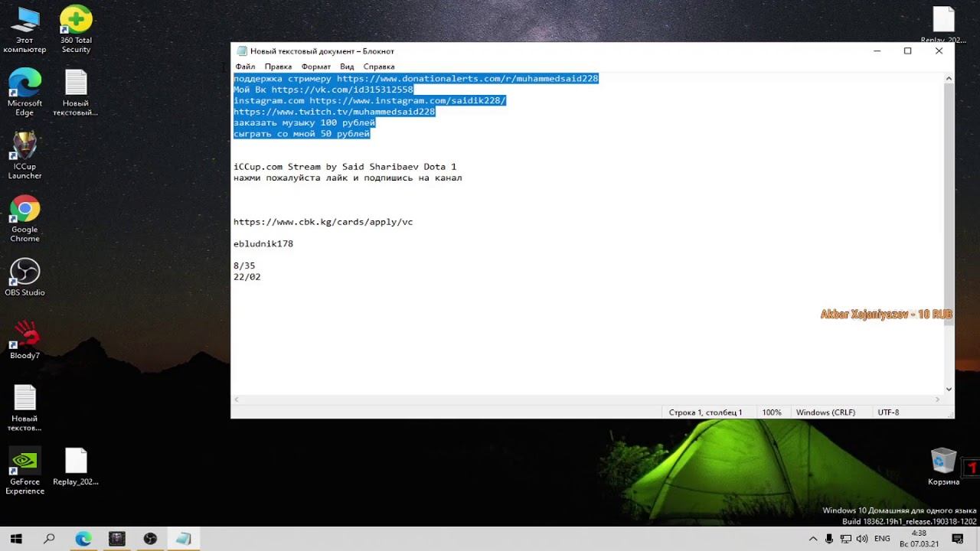
Task: Click the 22/02 text line
Action: pyautogui.click(x=247, y=277)
